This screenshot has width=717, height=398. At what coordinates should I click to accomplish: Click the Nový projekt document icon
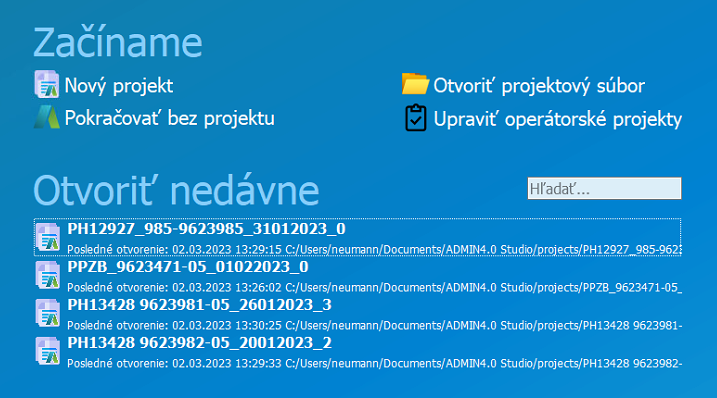pyautogui.click(x=47, y=84)
